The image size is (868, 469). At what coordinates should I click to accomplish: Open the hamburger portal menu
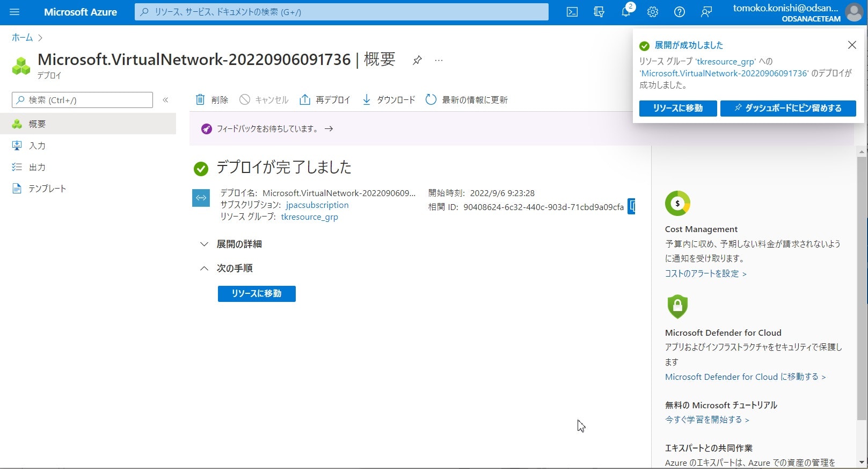[14, 12]
